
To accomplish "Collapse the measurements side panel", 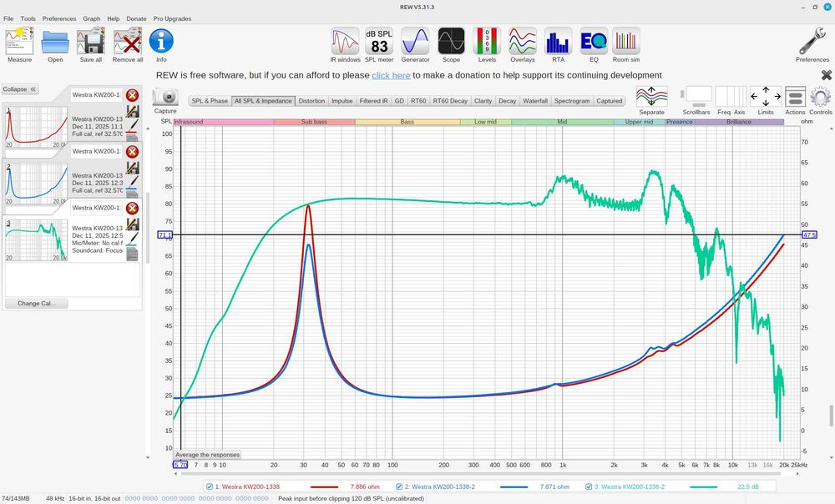I will coord(20,89).
